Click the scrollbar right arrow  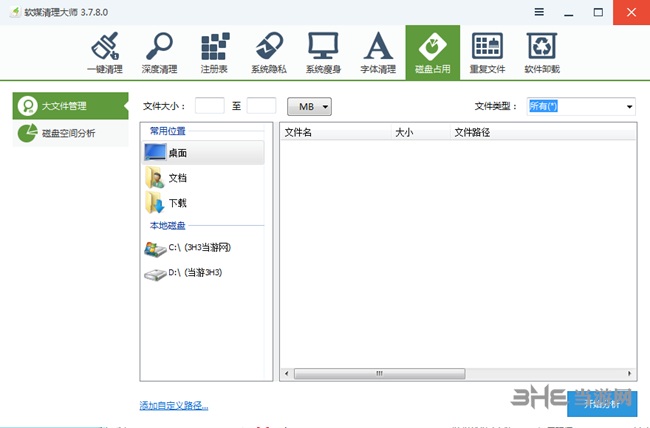coord(630,374)
